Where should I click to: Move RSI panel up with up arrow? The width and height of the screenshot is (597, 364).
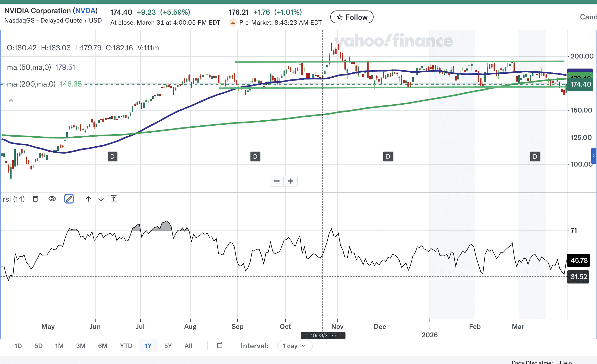pos(88,199)
